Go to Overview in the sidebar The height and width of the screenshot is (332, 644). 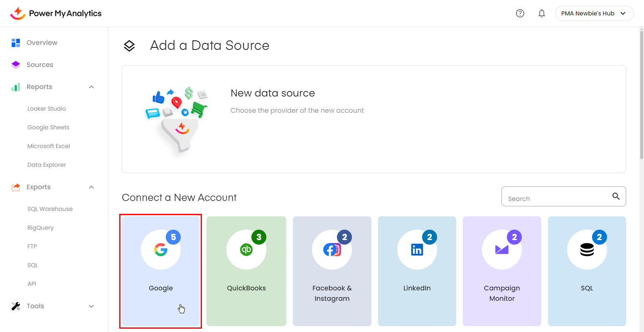pyautogui.click(x=42, y=42)
